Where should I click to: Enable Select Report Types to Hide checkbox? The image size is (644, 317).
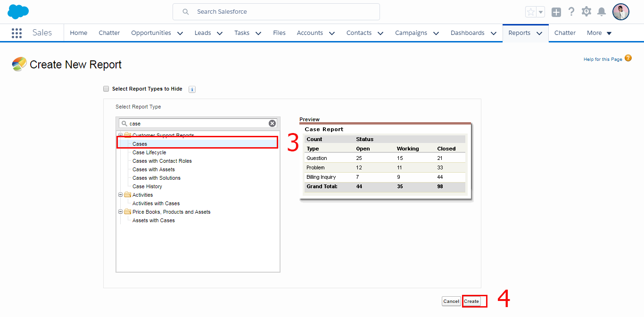tap(106, 89)
